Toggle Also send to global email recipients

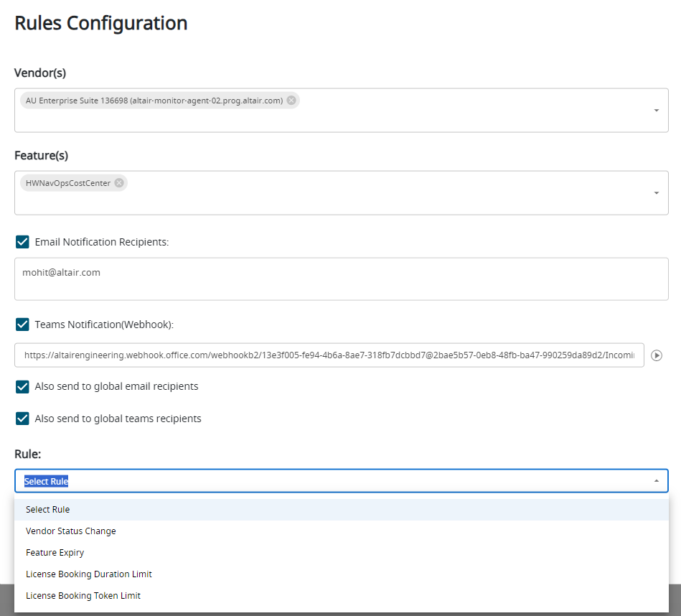tap(22, 387)
